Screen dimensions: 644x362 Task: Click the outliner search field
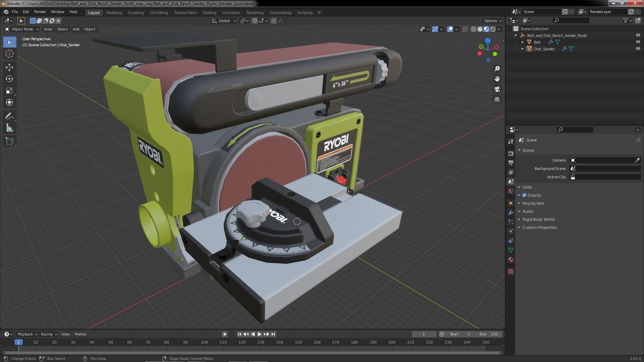(x=571, y=21)
